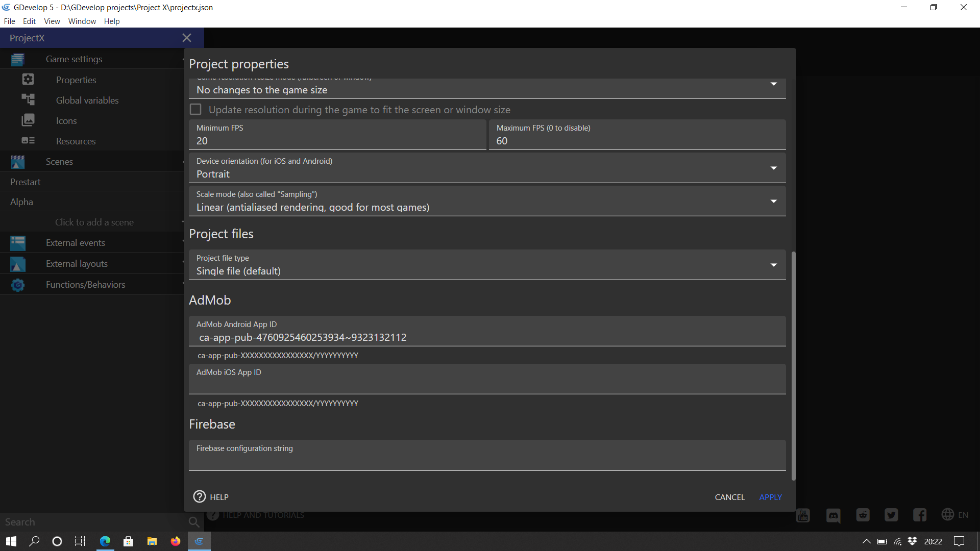The width and height of the screenshot is (980, 551).
Task: Click the Scenes filmstrip icon
Action: point(18,162)
